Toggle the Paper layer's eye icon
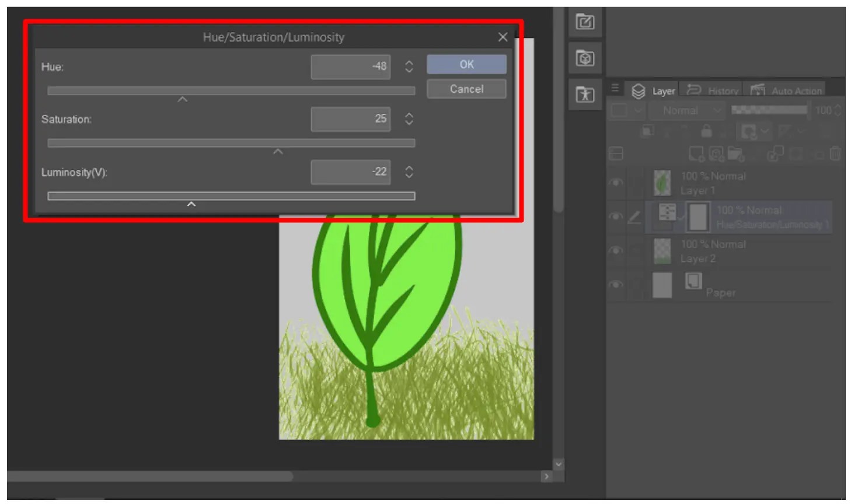The image size is (851, 504). [x=616, y=285]
